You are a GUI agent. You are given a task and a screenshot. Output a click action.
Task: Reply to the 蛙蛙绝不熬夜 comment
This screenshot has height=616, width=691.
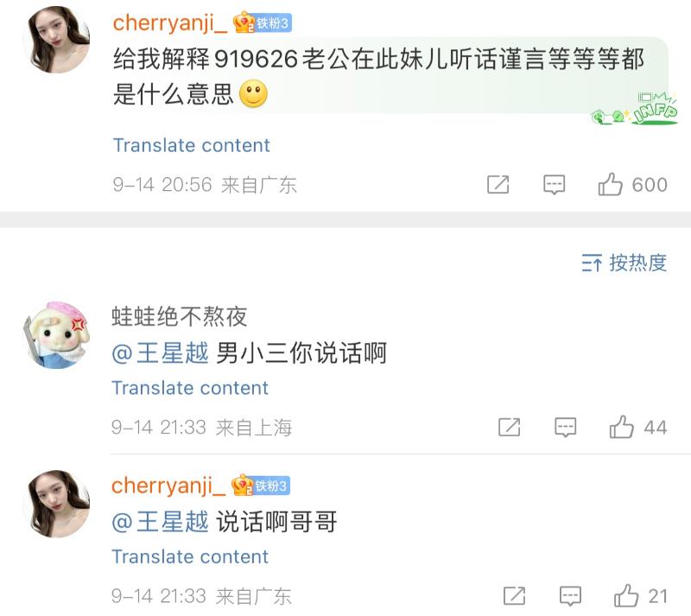(x=565, y=427)
